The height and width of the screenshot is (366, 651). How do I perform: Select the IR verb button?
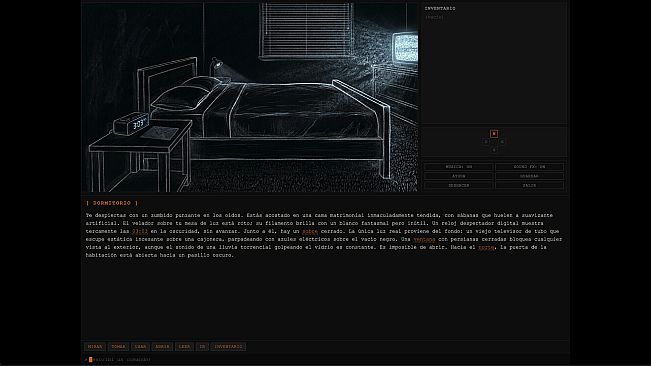click(x=202, y=346)
